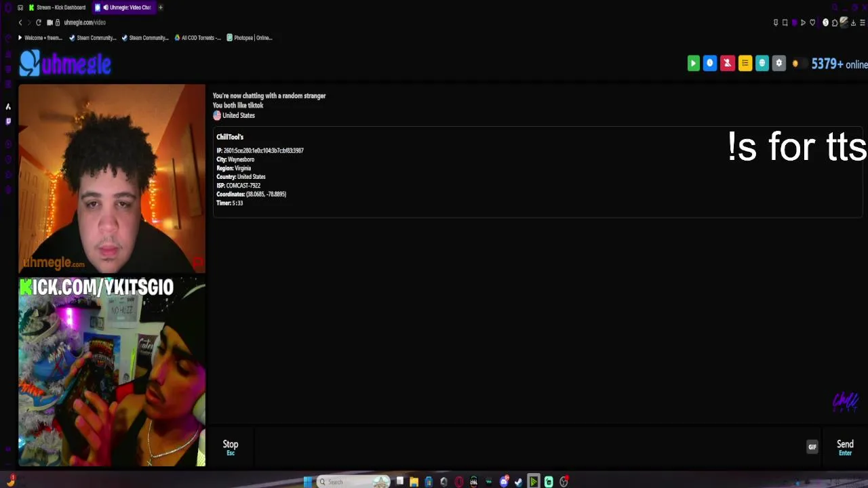Open the Photopea Online bookmark
This screenshot has width=868, height=488.
pyautogui.click(x=250, y=38)
